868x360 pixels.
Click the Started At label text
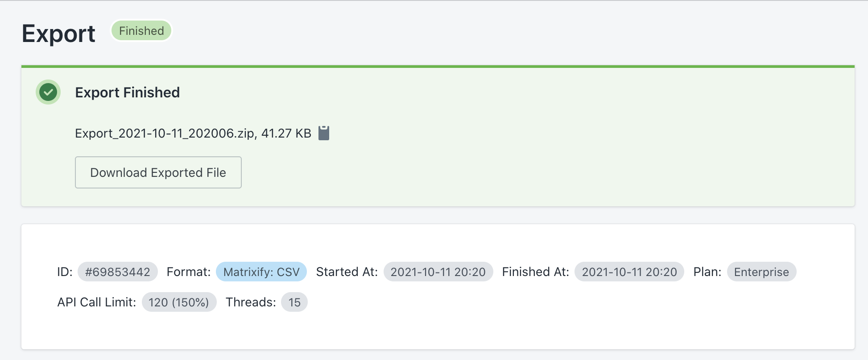347,272
